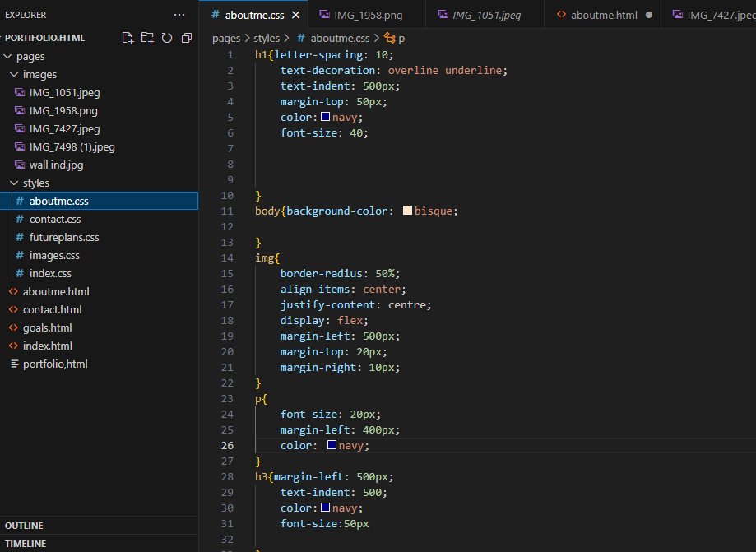
Task: Open contact.html file
Action: 99,309
